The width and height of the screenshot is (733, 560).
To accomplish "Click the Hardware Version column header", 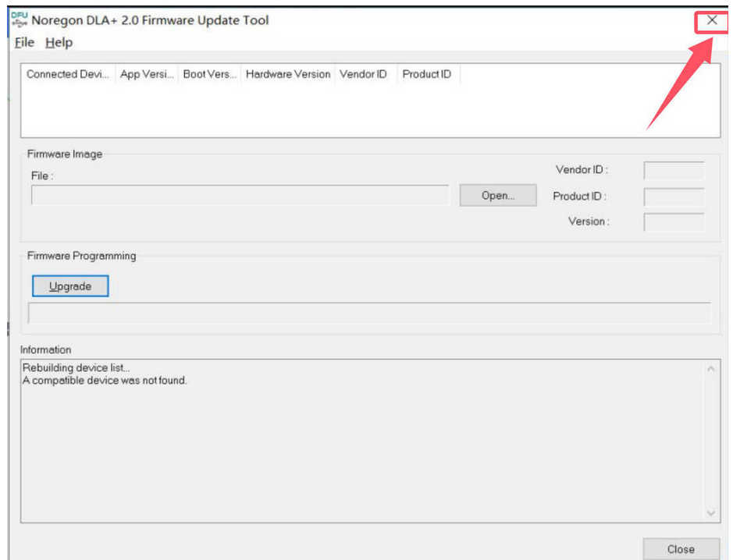I will [x=287, y=74].
